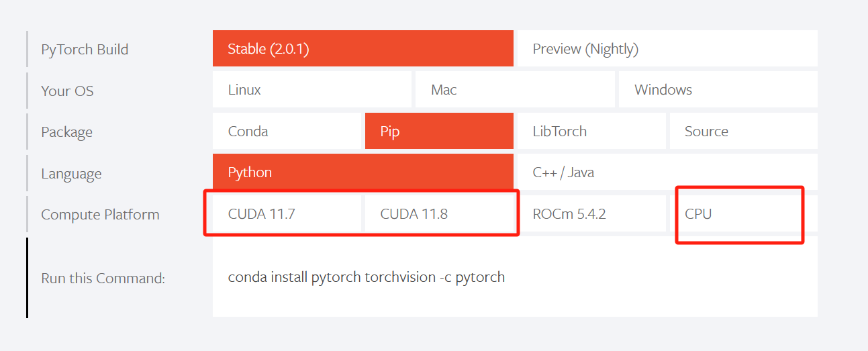Select Linux as your OS
Viewport: 868px width, 351px height.
click(311, 90)
